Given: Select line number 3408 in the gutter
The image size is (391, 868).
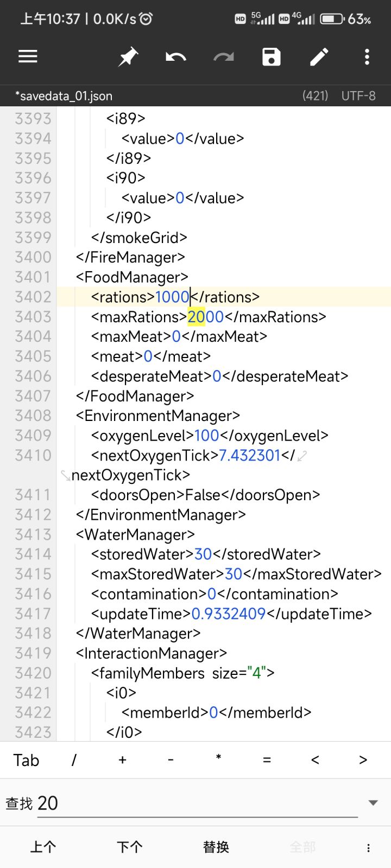Looking at the screenshot, I should [x=33, y=416].
